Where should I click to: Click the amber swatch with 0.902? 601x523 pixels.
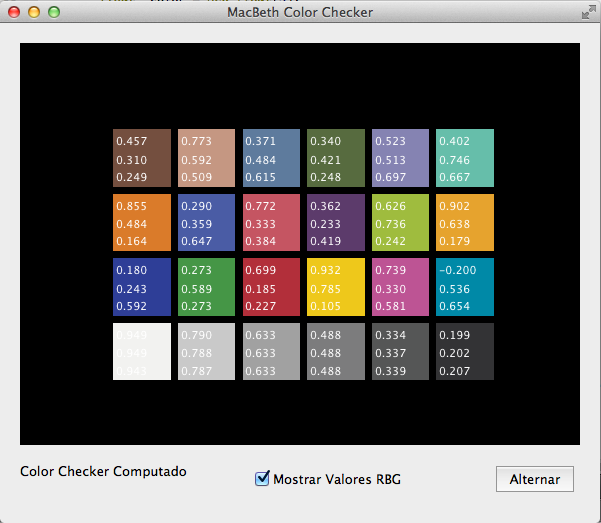tap(465, 222)
